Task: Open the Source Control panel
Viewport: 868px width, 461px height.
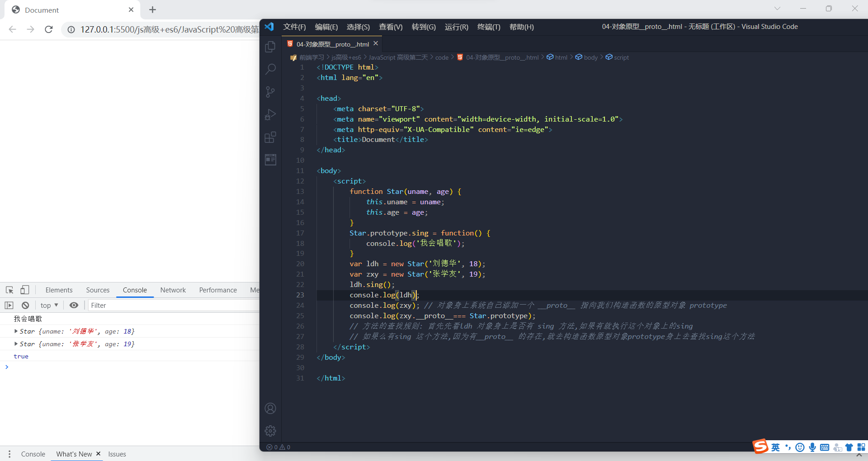Action: tap(270, 92)
